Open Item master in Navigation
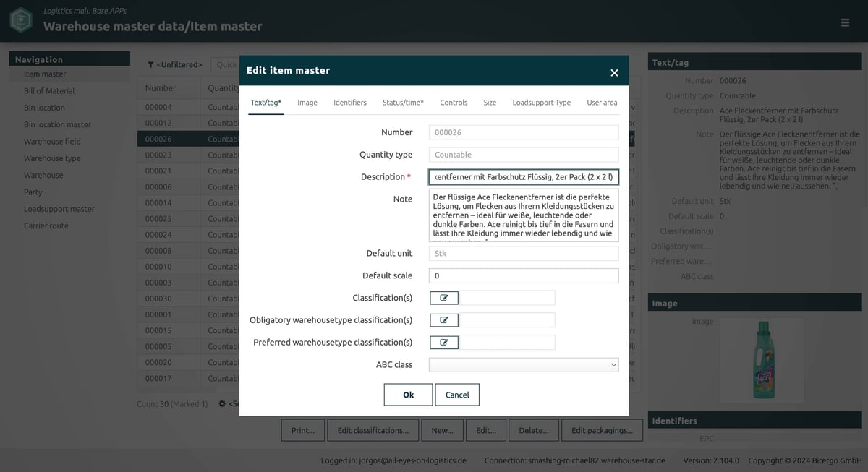The width and height of the screenshot is (868, 472). 45,74
